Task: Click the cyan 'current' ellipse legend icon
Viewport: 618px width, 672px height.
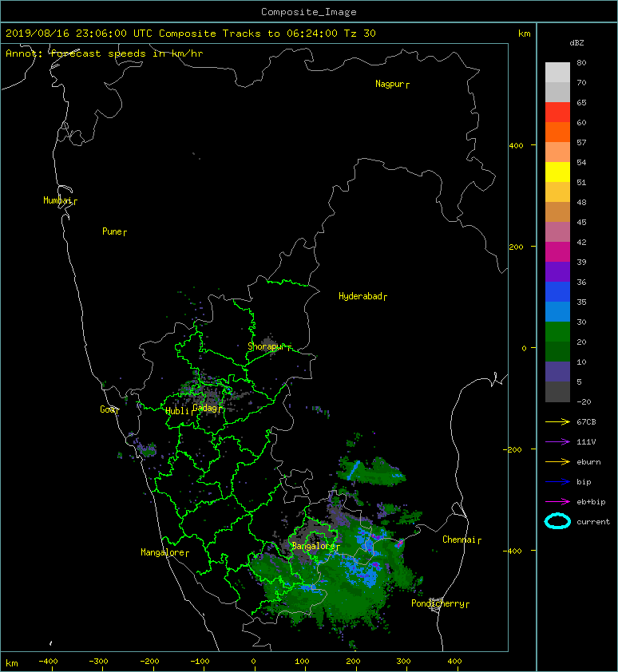Action: click(557, 521)
